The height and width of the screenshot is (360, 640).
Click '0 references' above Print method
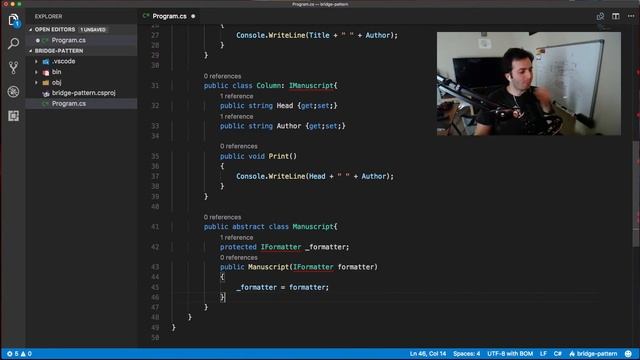pos(239,146)
